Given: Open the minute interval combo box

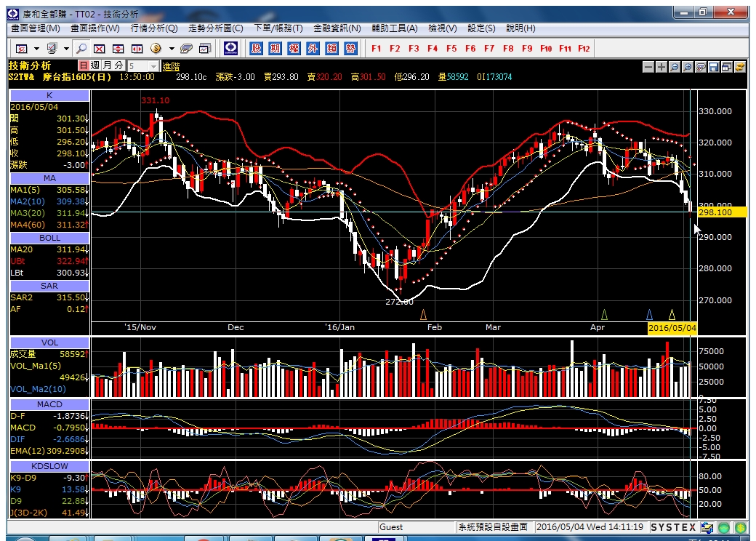Looking at the screenshot, I should tap(142, 66).
